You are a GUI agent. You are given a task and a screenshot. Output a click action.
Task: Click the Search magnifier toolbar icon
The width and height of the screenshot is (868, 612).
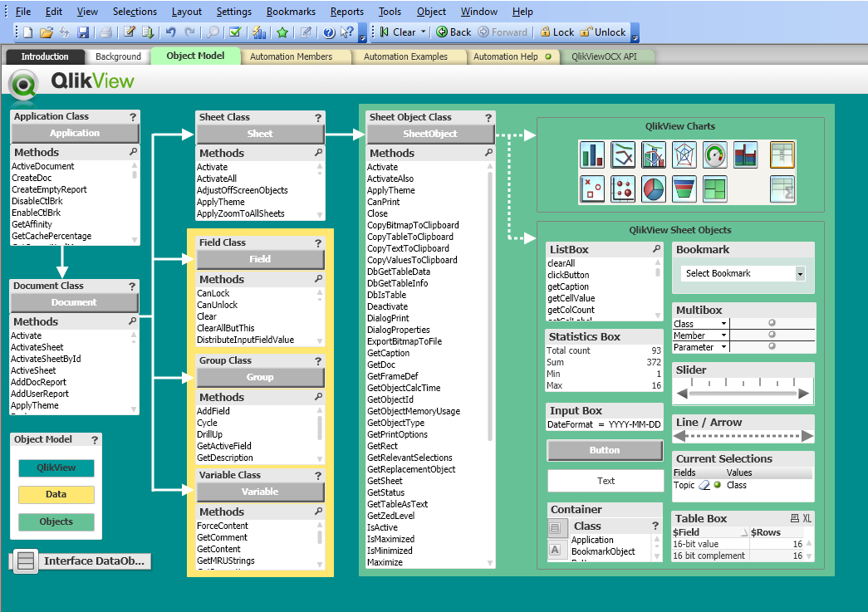point(213,32)
